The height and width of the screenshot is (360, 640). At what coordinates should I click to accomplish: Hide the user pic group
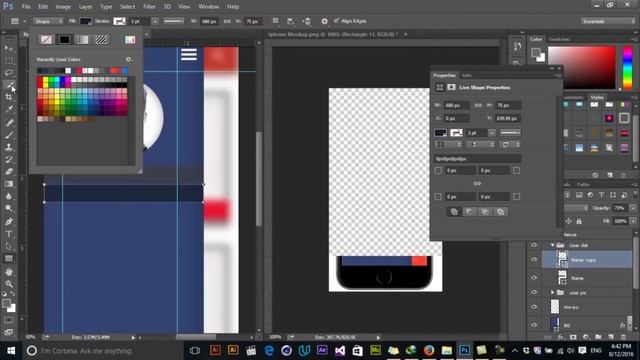click(x=534, y=293)
